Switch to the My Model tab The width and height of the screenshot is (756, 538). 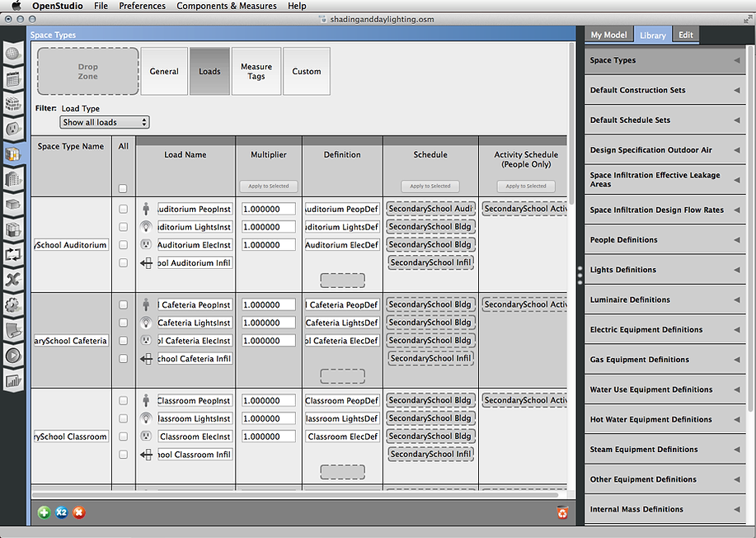(608, 35)
